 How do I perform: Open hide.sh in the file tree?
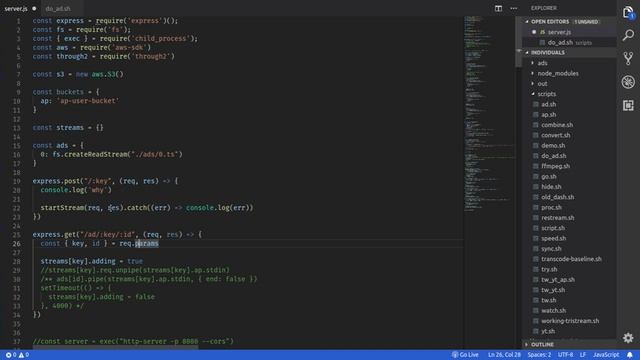[551, 187]
